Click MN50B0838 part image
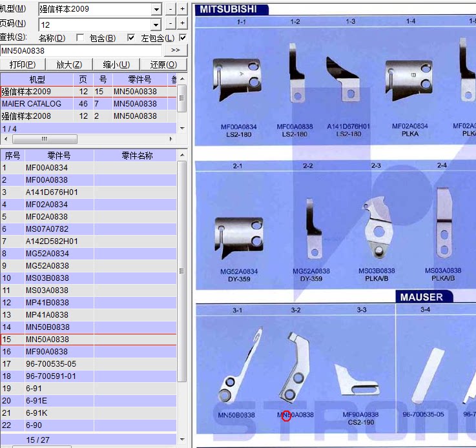This screenshot has width=476, height=448. [240, 365]
